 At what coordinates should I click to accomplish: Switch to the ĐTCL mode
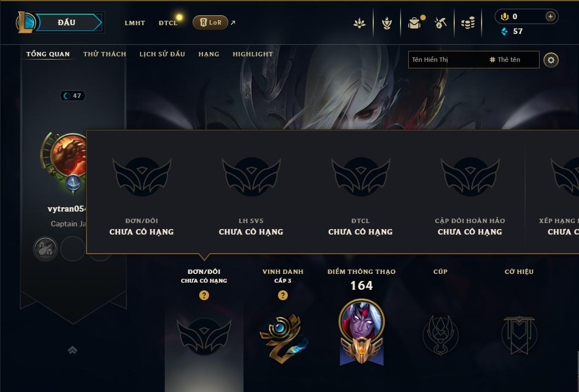coord(168,23)
